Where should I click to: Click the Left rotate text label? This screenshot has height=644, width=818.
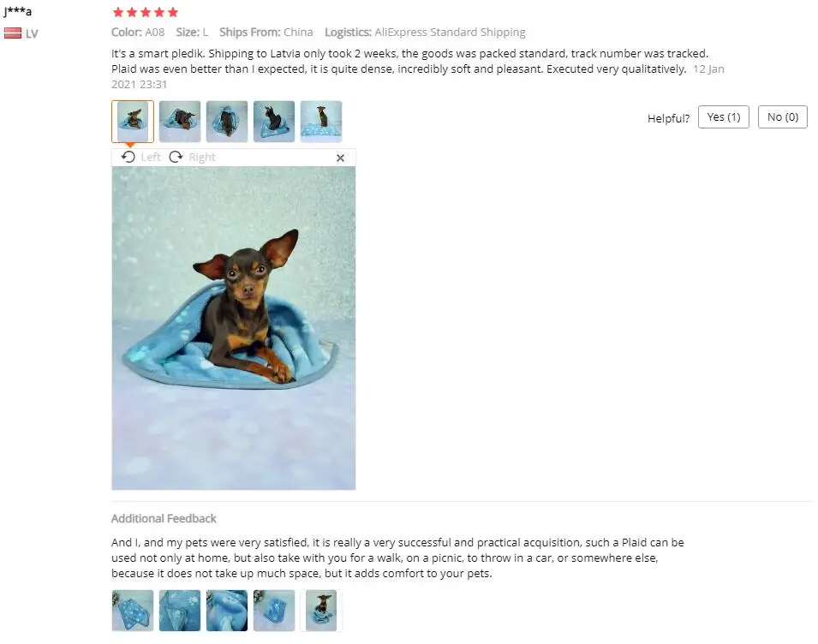coord(151,157)
